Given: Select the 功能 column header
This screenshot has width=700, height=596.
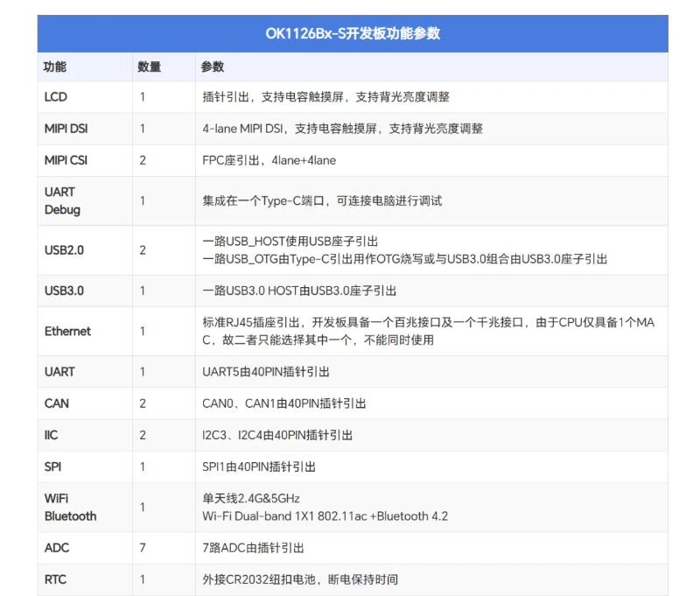Looking at the screenshot, I should click(55, 67).
